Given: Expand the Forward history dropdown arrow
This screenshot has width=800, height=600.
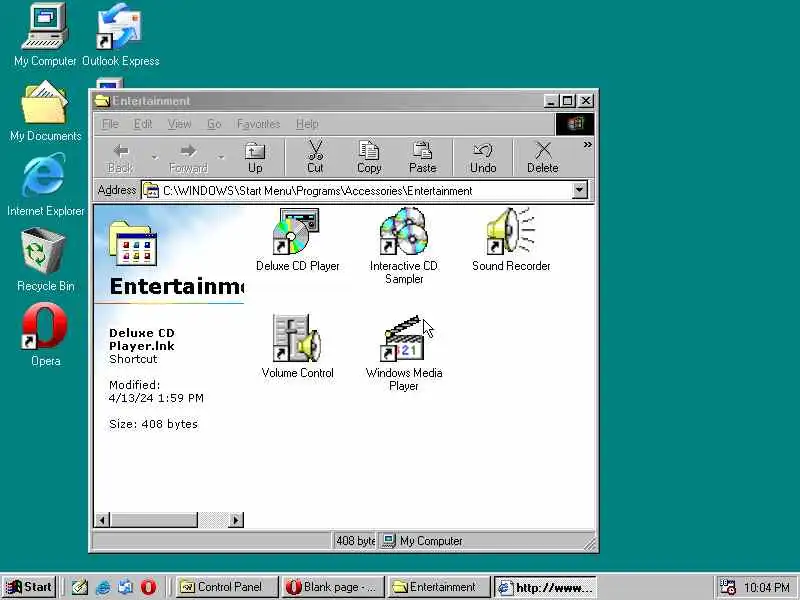Looking at the screenshot, I should pos(221,158).
